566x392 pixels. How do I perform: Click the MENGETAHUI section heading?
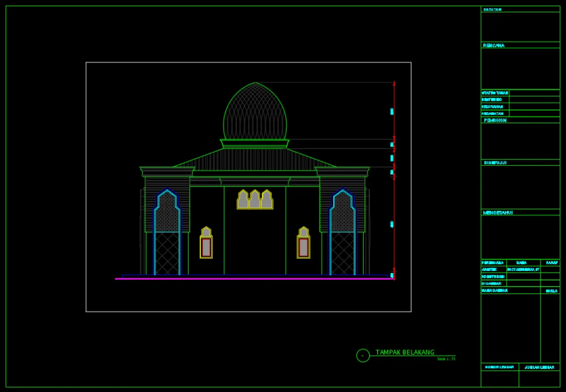coord(498,213)
